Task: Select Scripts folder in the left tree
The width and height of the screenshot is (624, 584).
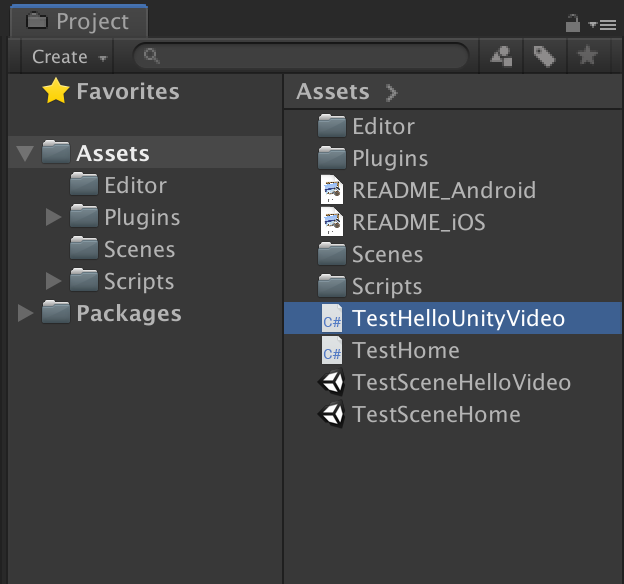Action: 139,282
